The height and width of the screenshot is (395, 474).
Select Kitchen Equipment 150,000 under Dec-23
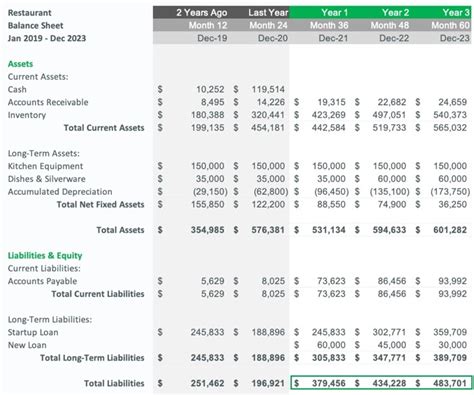pos(450,166)
